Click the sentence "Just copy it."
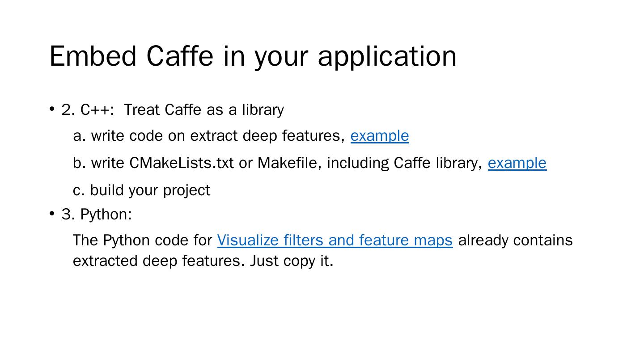The image size is (644, 362). 292,261
